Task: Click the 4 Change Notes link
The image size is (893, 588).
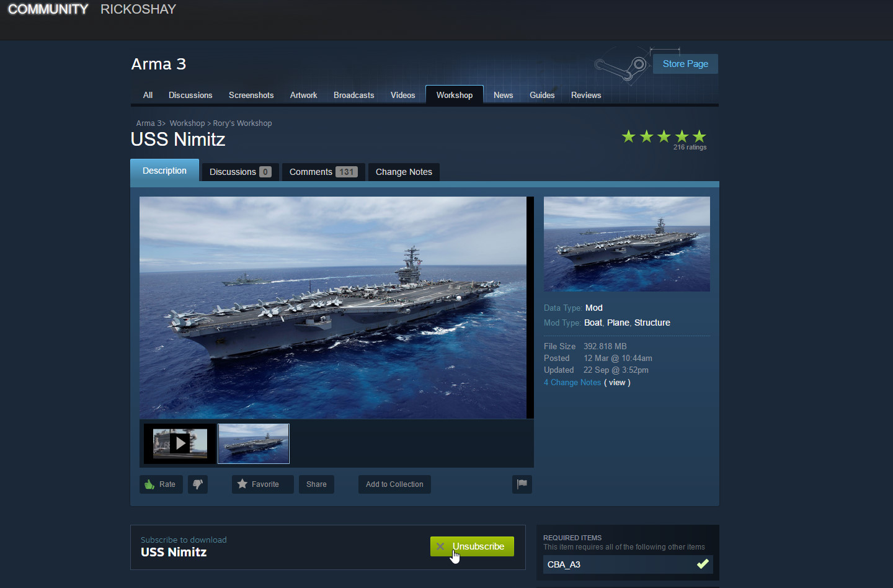Action: (572, 383)
